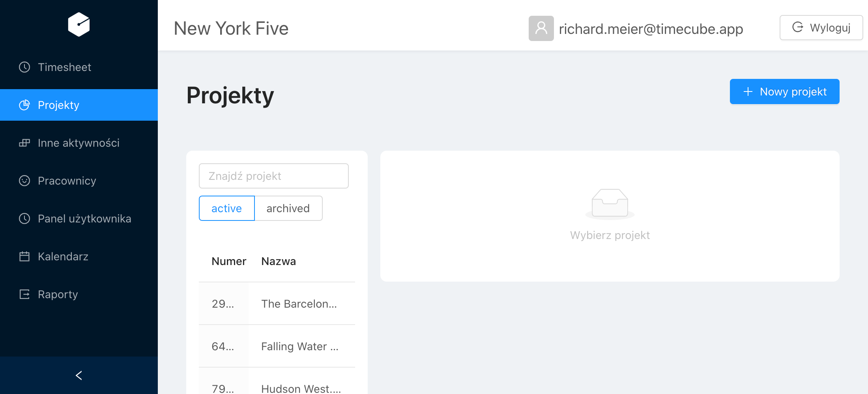The height and width of the screenshot is (394, 868).
Task: Click the Timecube hexagon logo
Action: coord(79,24)
